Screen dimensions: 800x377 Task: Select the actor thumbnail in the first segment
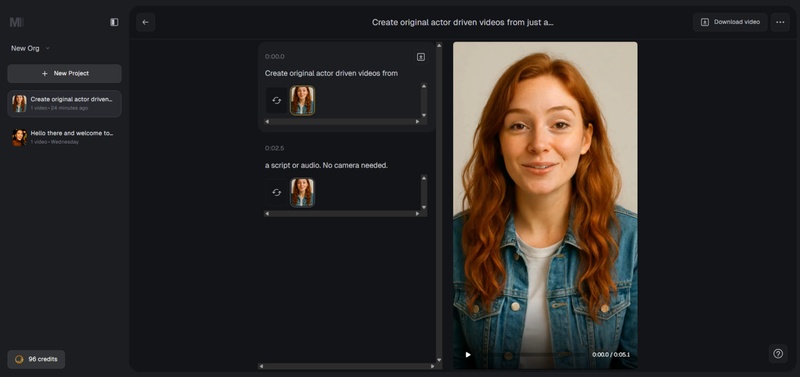pos(303,100)
